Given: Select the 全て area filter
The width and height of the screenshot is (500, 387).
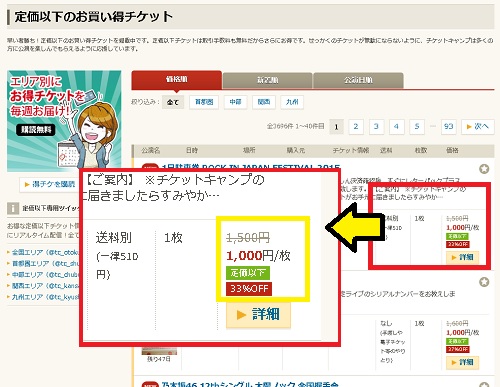Looking at the screenshot, I should [x=173, y=102].
